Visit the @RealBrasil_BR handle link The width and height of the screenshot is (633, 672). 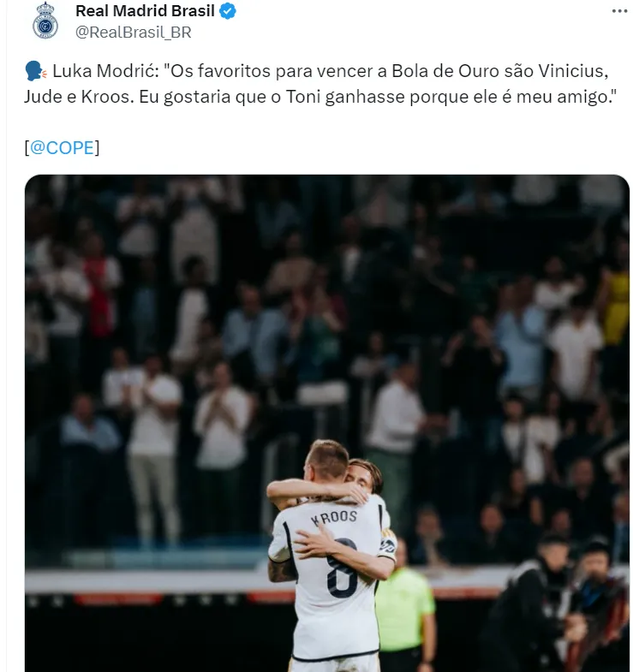(x=134, y=33)
